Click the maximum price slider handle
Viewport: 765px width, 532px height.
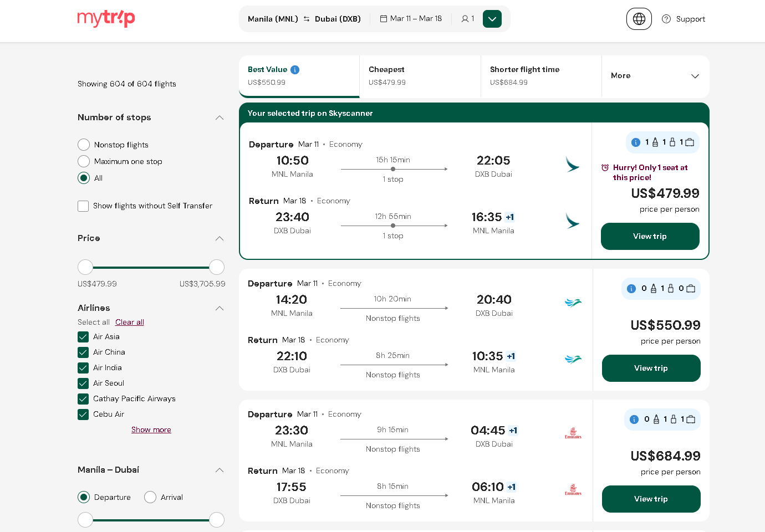coord(217,267)
